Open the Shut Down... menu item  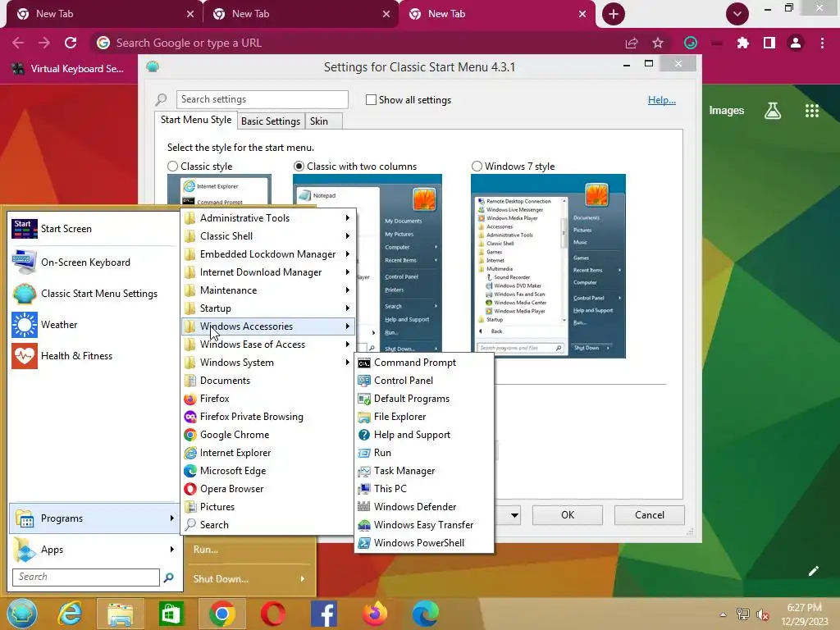tap(249, 579)
